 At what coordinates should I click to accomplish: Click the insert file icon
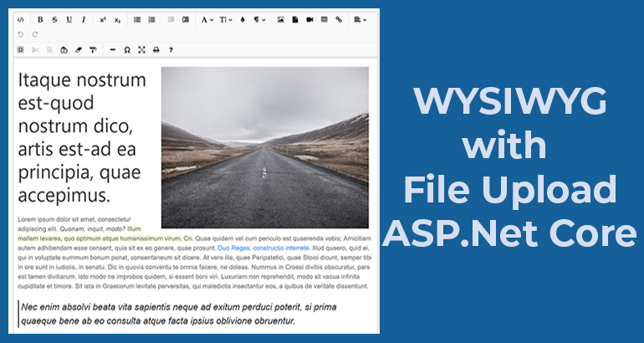295,20
